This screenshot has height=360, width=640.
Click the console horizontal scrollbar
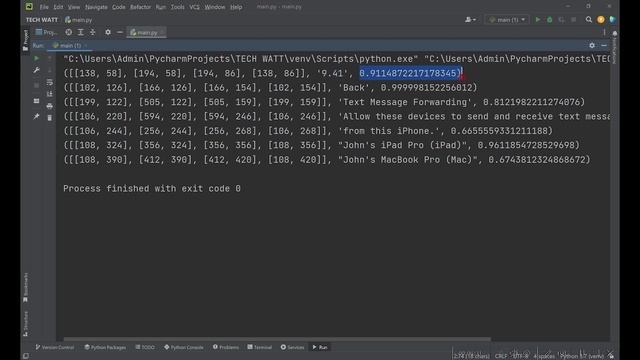278,339
